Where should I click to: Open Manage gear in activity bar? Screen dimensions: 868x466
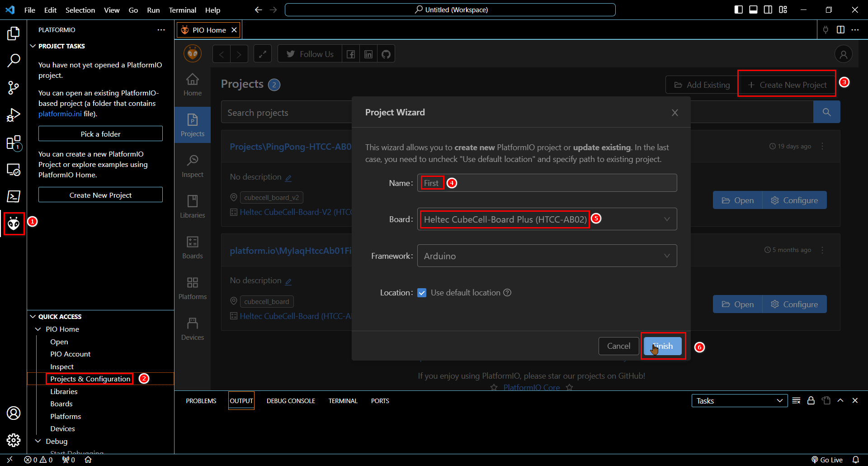(14, 440)
